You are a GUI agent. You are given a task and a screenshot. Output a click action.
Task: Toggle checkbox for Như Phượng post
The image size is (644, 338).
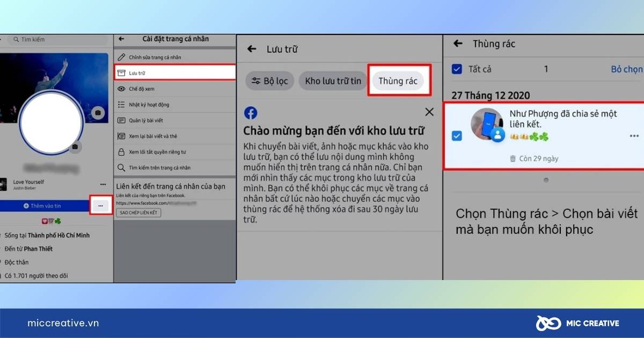coord(457,136)
